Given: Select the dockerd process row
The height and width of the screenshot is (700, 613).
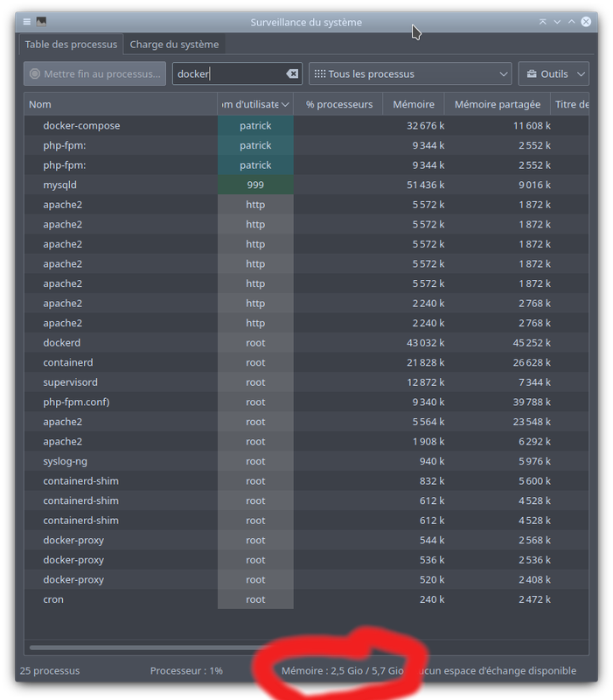Looking at the screenshot, I should click(x=306, y=343).
